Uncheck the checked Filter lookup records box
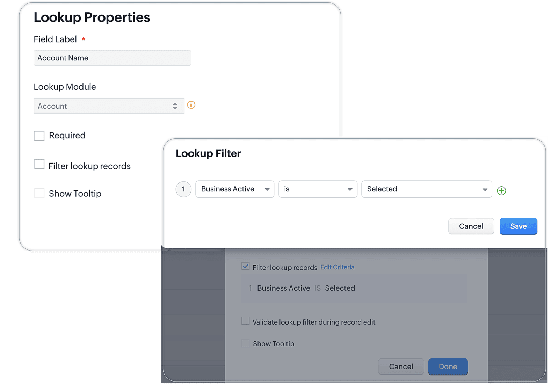This screenshot has height=392, width=559. coord(246,266)
